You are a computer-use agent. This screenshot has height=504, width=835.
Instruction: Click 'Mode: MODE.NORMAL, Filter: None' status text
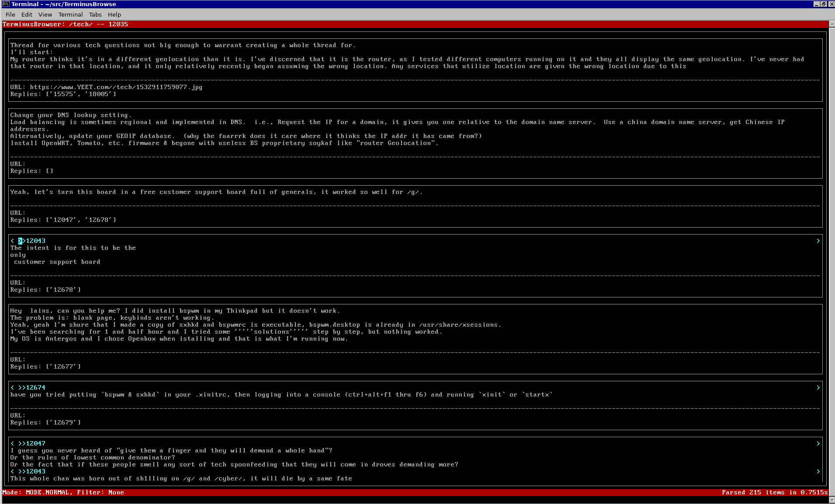[x=63, y=492]
